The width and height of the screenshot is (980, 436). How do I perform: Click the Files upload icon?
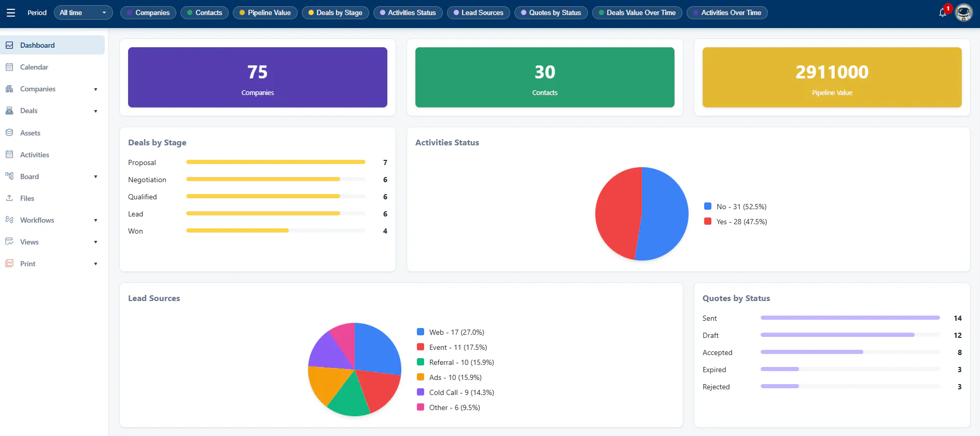(x=9, y=198)
